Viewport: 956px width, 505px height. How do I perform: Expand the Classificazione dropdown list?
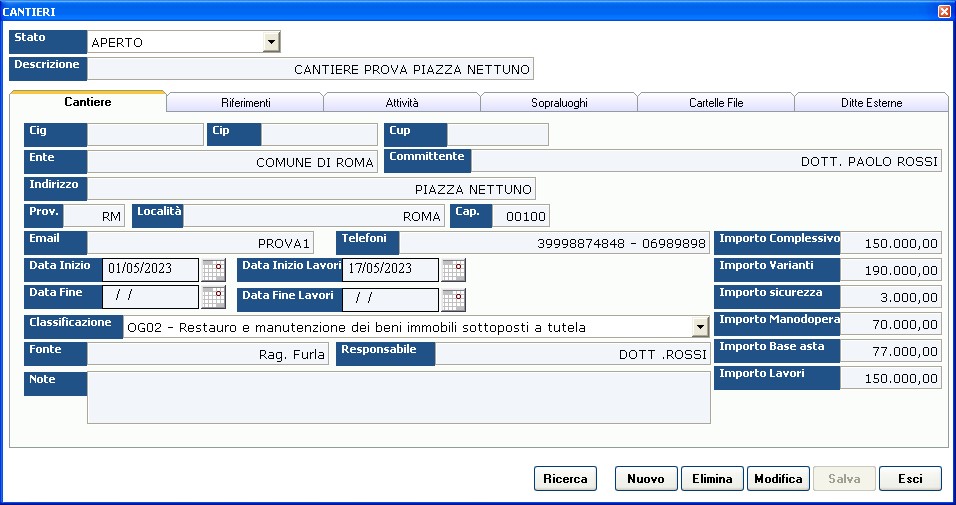point(700,327)
